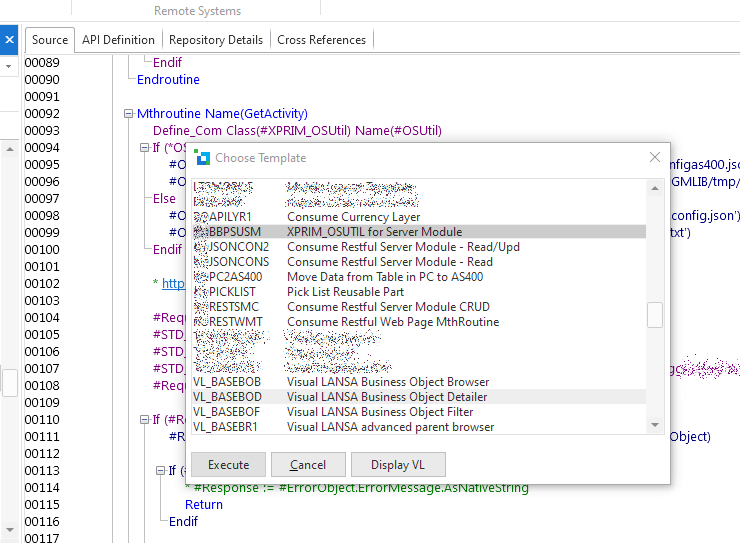Choose Pick List Reusable Part template

(x=347, y=292)
